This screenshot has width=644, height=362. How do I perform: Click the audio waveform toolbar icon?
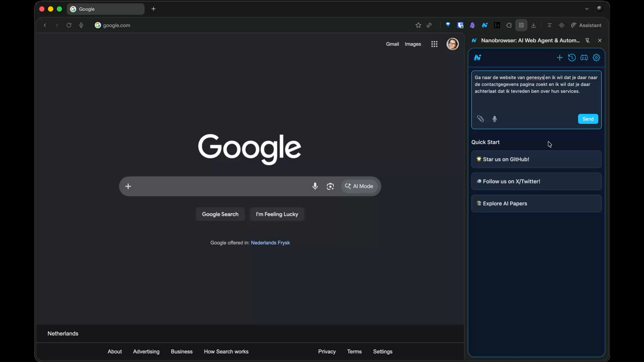[x=562, y=25]
